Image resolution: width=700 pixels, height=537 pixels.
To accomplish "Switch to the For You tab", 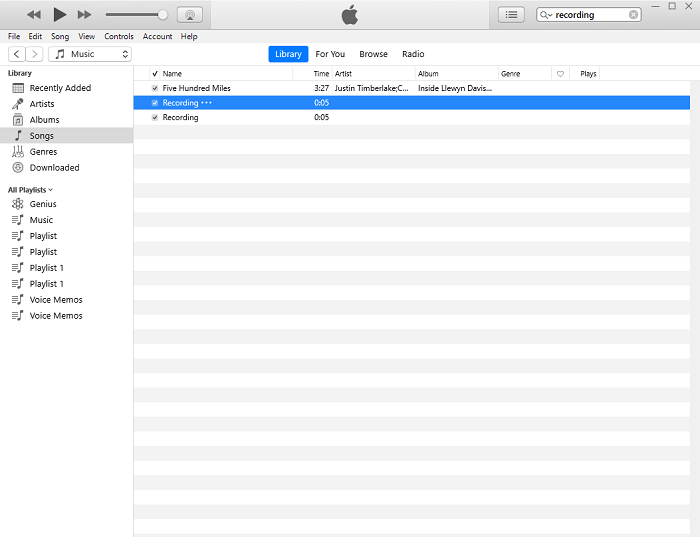I will [x=330, y=54].
